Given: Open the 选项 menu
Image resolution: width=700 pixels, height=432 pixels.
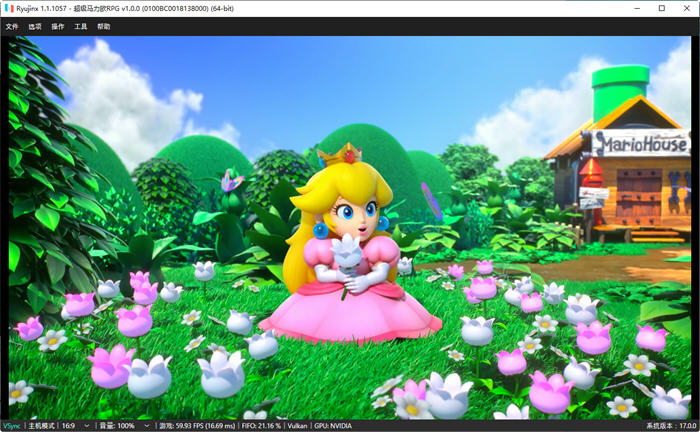Looking at the screenshot, I should (x=35, y=26).
